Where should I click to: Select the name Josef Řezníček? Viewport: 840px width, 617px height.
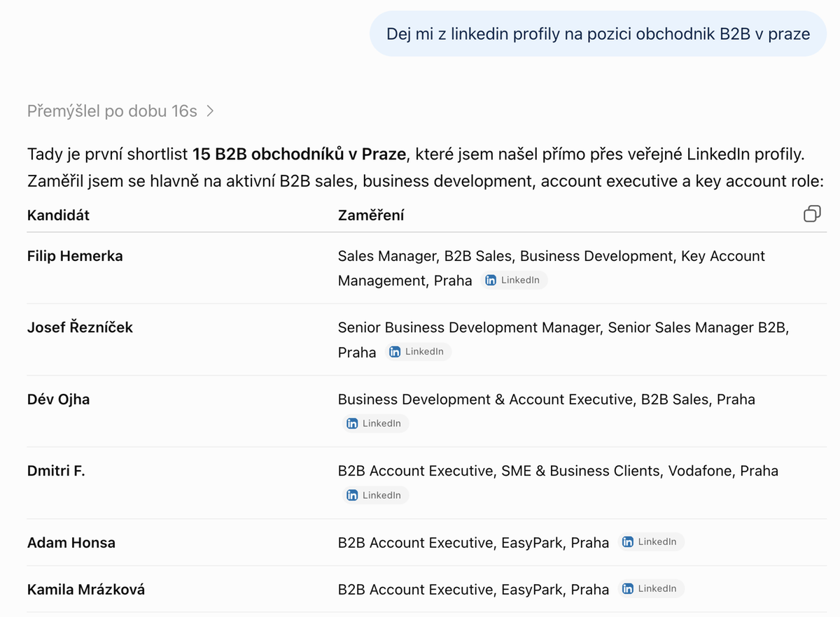tap(80, 327)
